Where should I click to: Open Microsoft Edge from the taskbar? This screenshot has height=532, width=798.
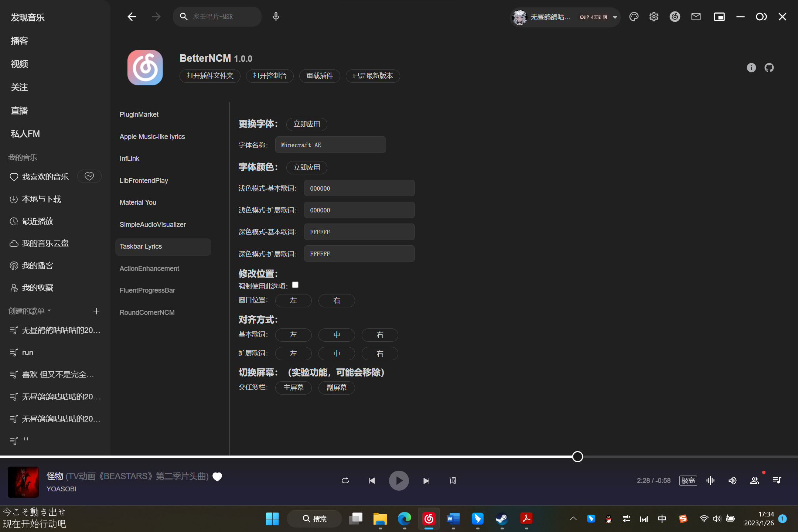pyautogui.click(x=405, y=519)
